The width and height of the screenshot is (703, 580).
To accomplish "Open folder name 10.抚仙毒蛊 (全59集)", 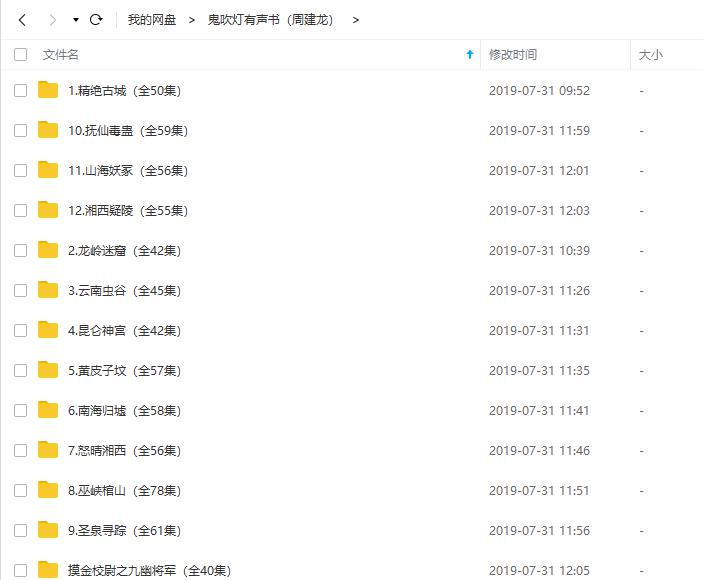I will (128, 130).
